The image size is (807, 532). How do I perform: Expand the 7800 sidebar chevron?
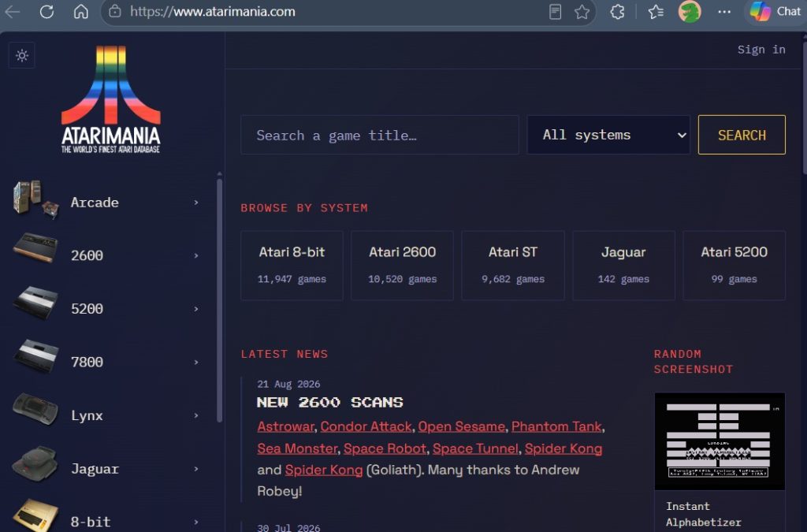click(x=196, y=363)
